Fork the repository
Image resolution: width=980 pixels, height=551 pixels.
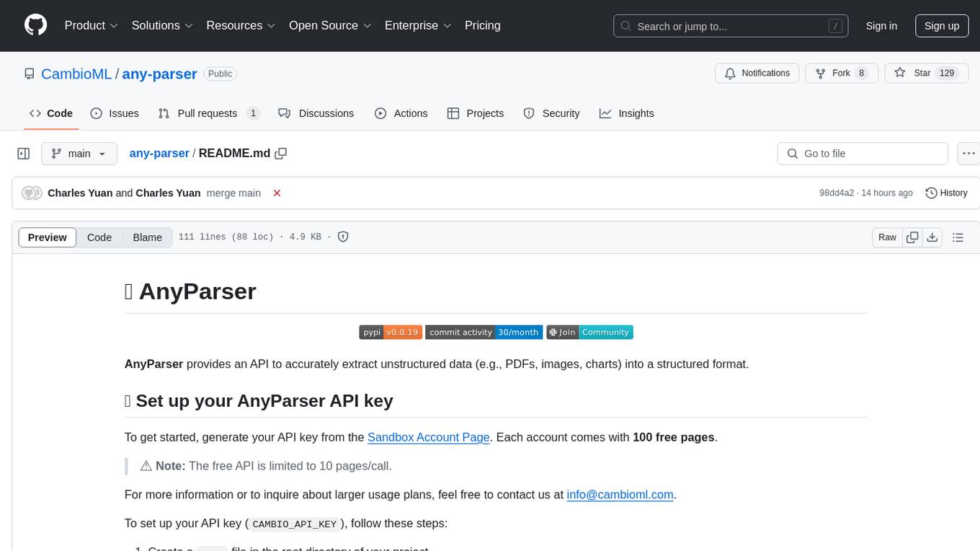[x=841, y=73]
